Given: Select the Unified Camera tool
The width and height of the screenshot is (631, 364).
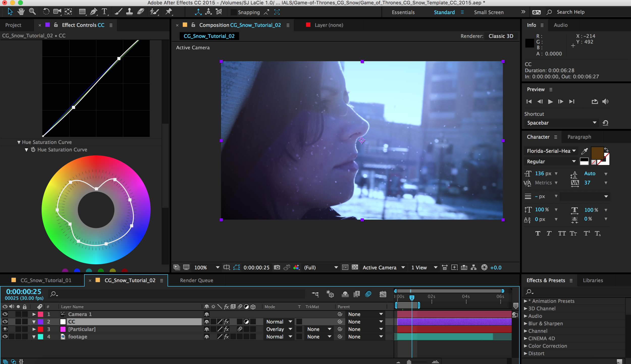Looking at the screenshot, I should point(57,12).
